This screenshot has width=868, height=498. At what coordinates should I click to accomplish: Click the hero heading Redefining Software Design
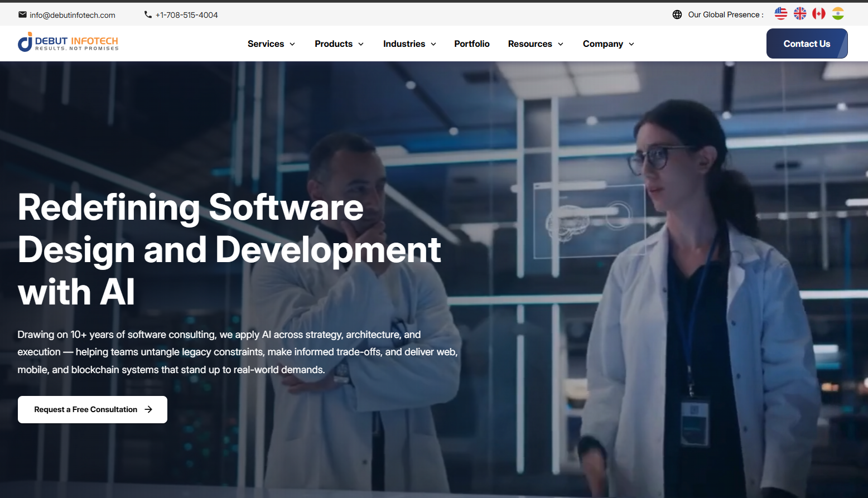click(229, 249)
